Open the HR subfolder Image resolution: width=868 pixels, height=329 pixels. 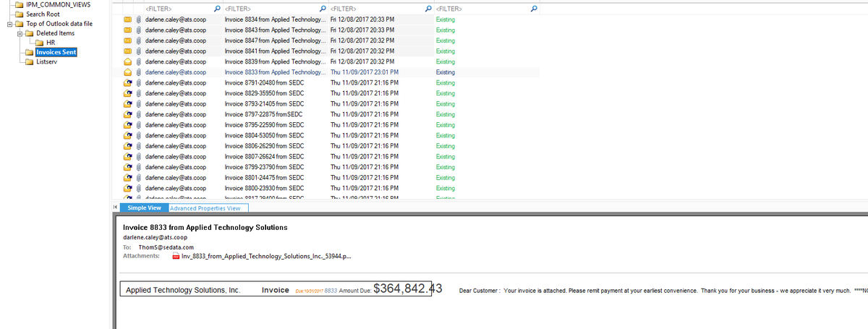(51, 42)
